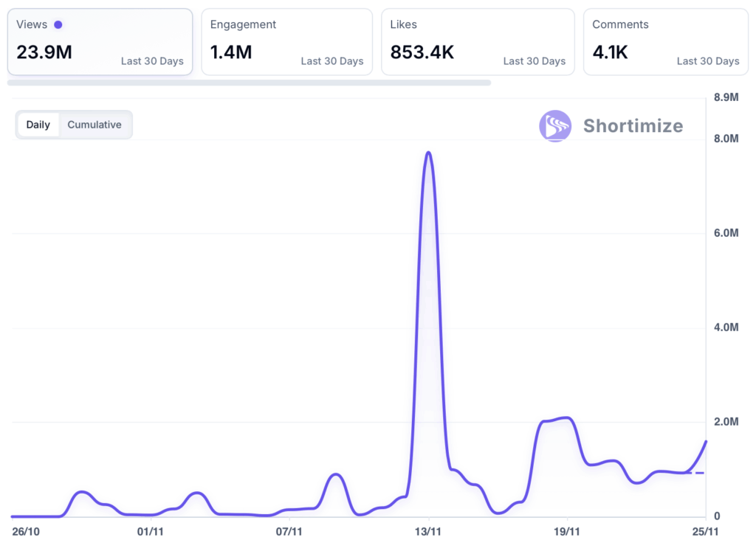Select the Views metric card
This screenshot has height=551, width=756.
100,42
